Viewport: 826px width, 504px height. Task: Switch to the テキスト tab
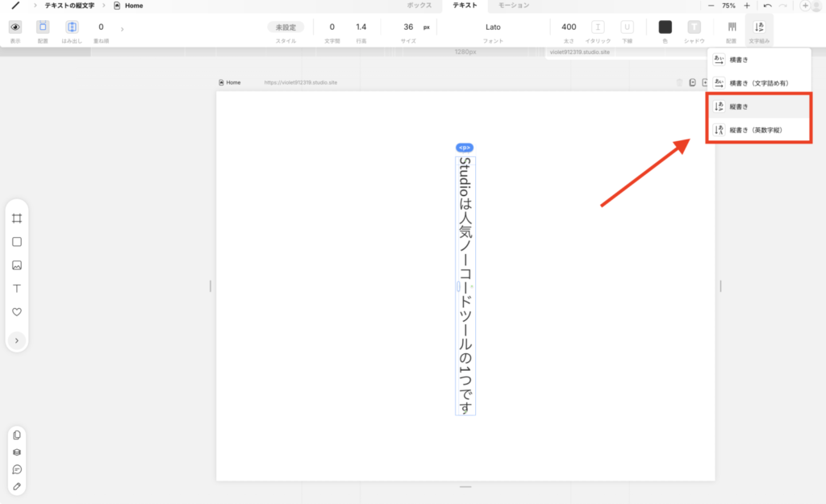465,6
